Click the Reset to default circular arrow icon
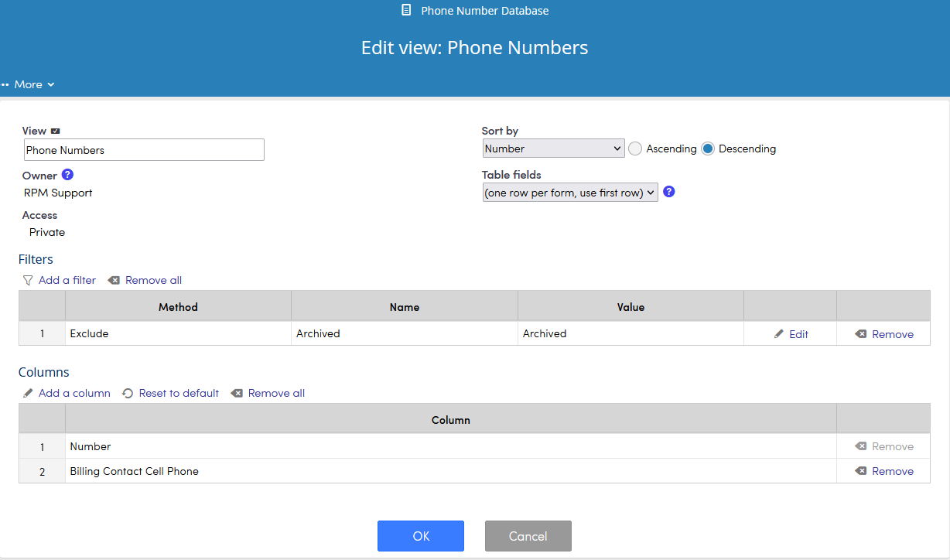This screenshot has height=560, width=950. click(128, 393)
